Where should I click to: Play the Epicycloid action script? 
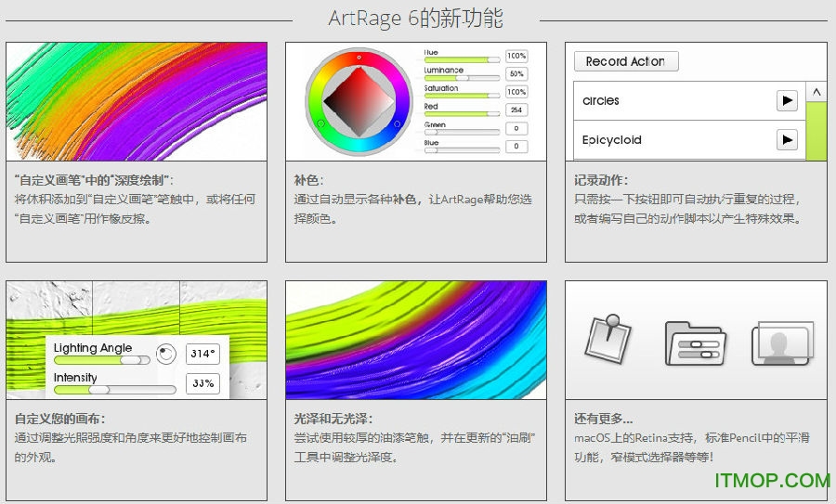787,139
